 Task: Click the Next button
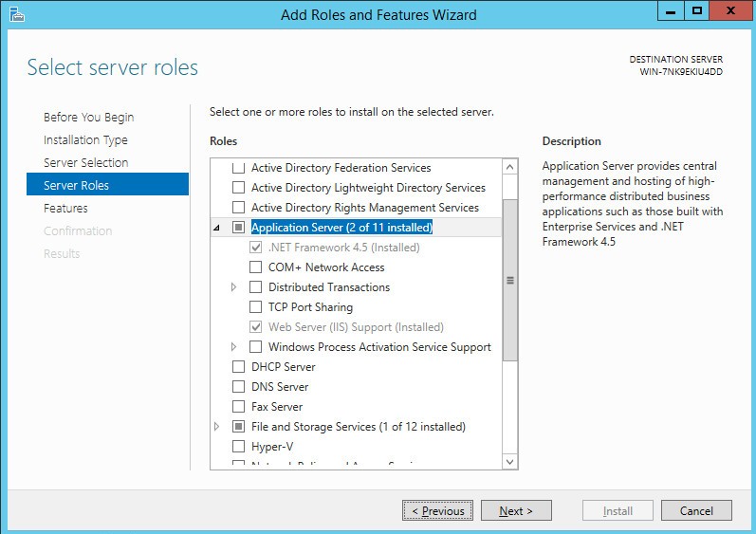click(x=516, y=510)
